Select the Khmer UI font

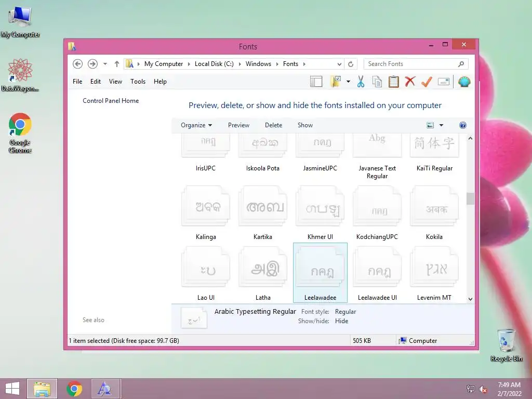point(320,213)
